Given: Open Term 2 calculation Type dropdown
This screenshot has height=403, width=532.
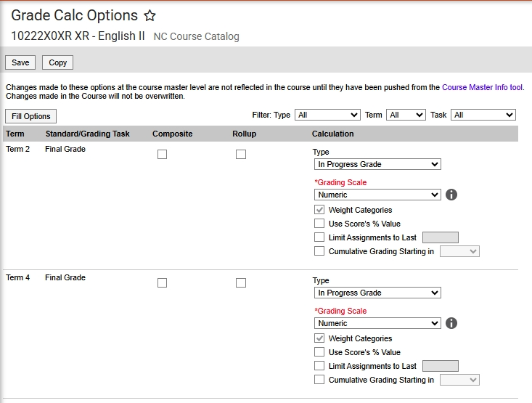Looking at the screenshot, I should pyautogui.click(x=377, y=164).
